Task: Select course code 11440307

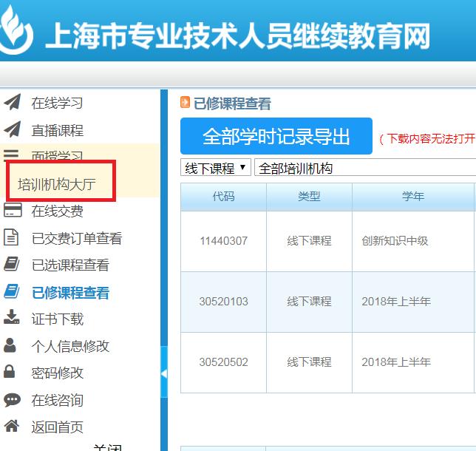Action: (223, 241)
